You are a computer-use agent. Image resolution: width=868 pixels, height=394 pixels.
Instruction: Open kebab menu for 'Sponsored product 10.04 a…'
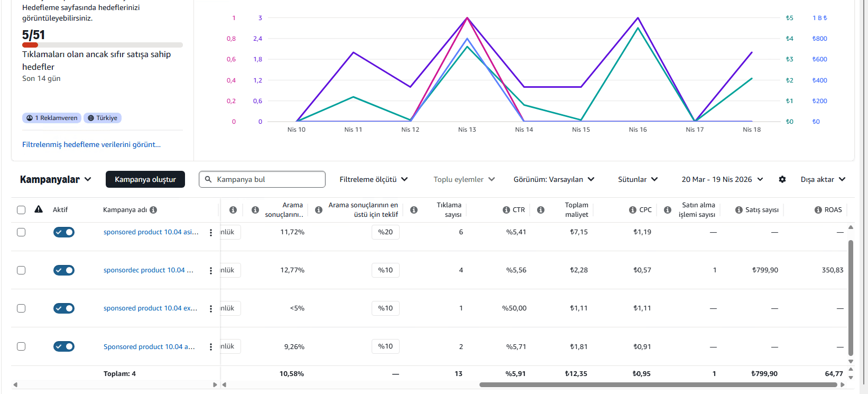pyautogui.click(x=211, y=347)
